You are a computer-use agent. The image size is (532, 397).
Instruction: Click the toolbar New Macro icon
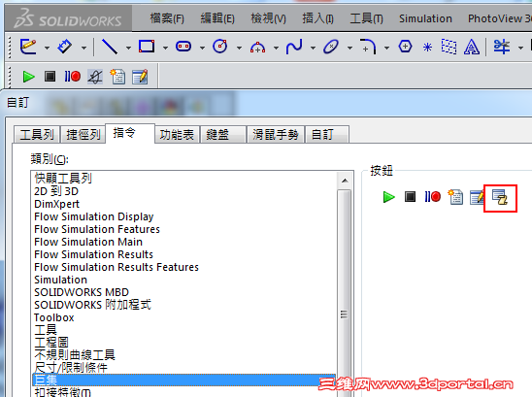tap(117, 77)
